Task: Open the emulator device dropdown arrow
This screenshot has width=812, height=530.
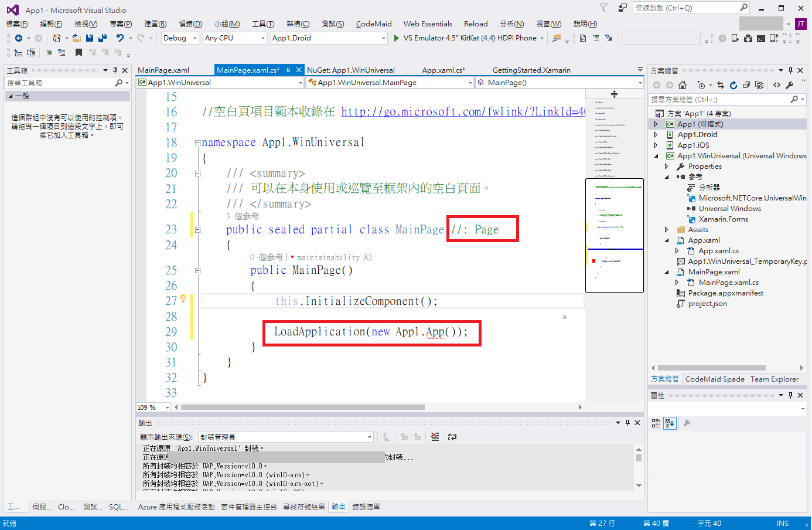Action: click(x=542, y=38)
